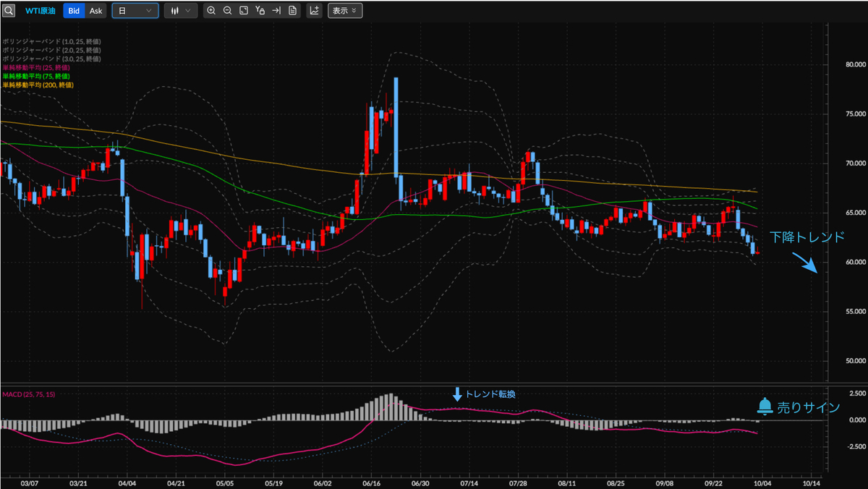Zoom out of the chart
This screenshot has height=489, width=868.
click(227, 11)
